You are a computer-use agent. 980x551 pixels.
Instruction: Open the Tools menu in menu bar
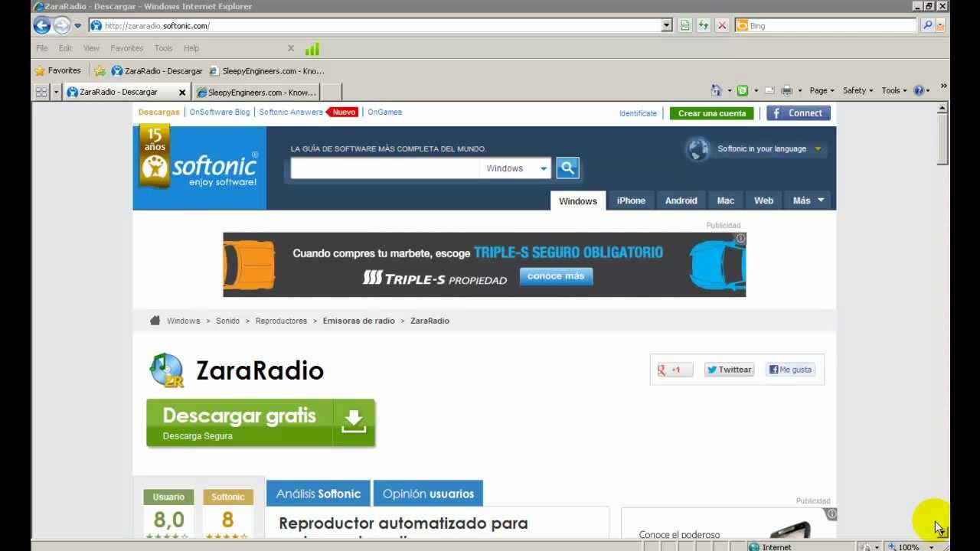point(163,48)
